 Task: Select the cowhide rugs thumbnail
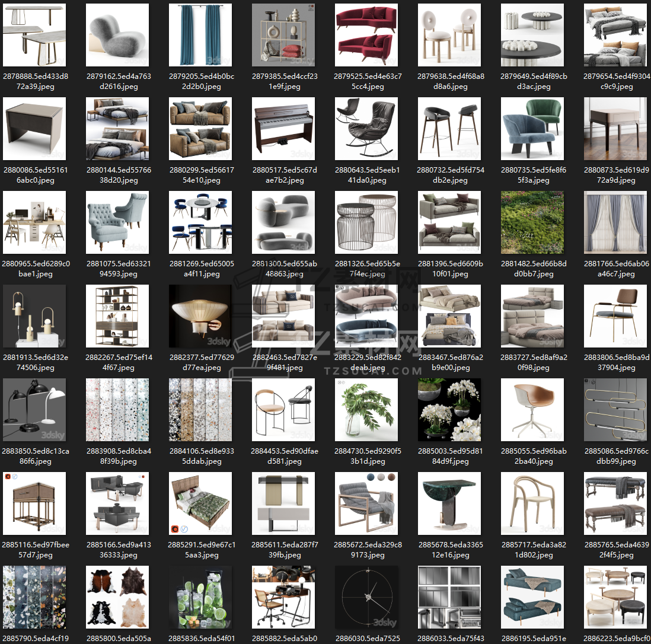(117, 597)
